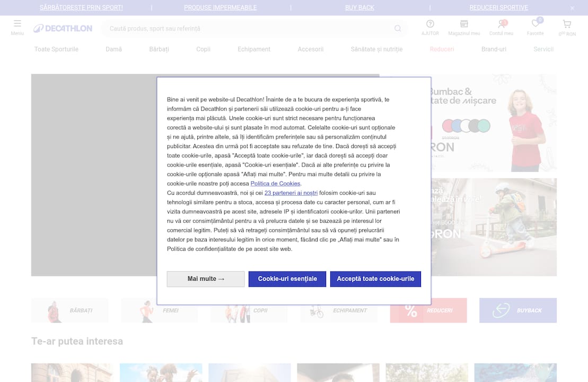Image resolution: width=588 pixels, height=382 pixels.
Task: Pick the mint green color swatch on banner
Action: (484, 126)
